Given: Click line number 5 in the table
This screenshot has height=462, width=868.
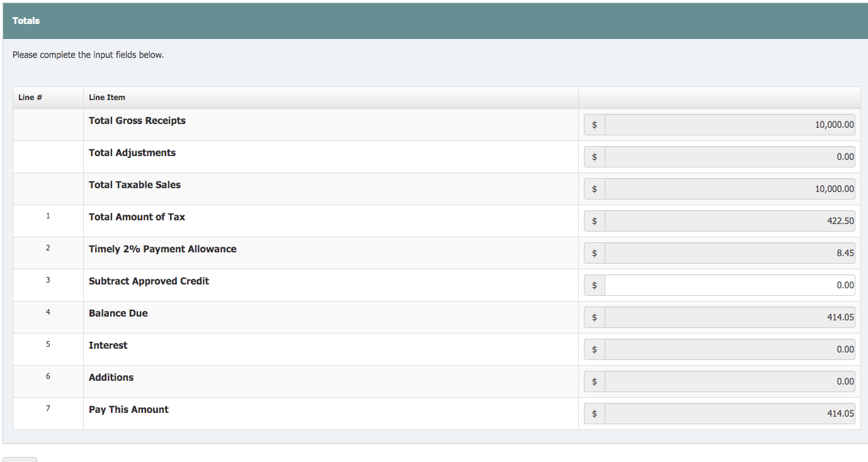Looking at the screenshot, I should (x=48, y=344).
